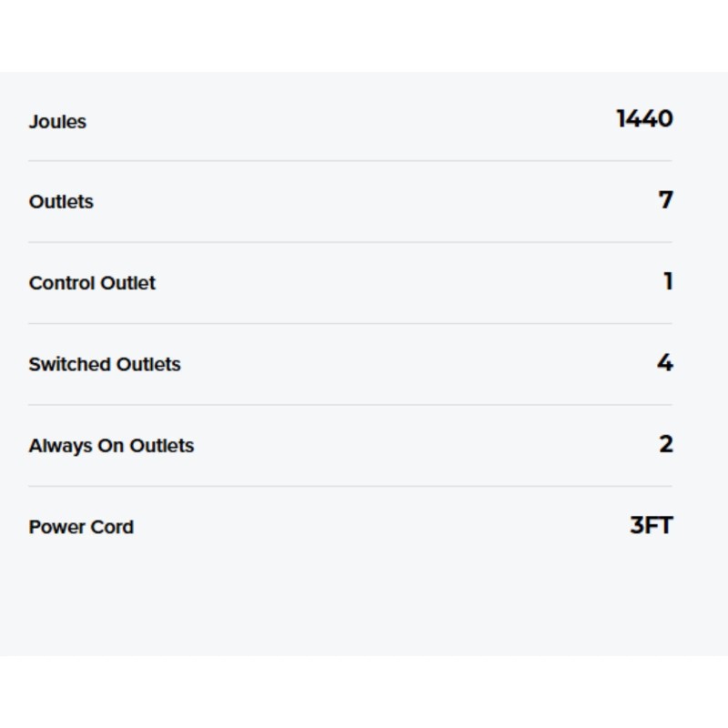Click the Control Outlet label
Image resolution: width=728 pixels, height=728 pixels.
click(x=92, y=283)
